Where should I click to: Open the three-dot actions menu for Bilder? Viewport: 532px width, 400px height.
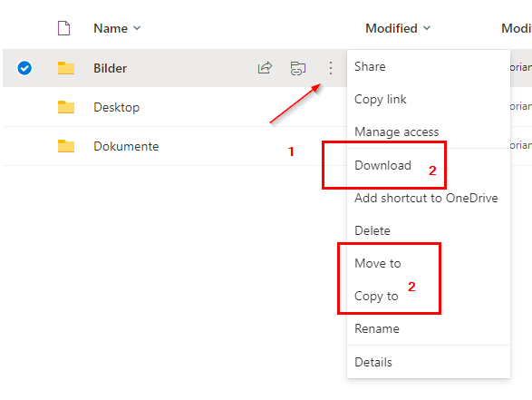(331, 68)
